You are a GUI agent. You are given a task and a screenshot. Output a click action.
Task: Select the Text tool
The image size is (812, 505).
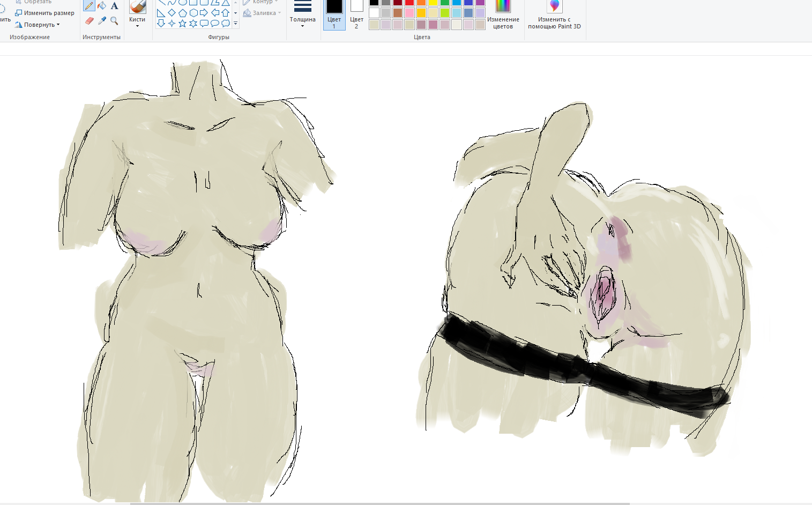pos(114,6)
